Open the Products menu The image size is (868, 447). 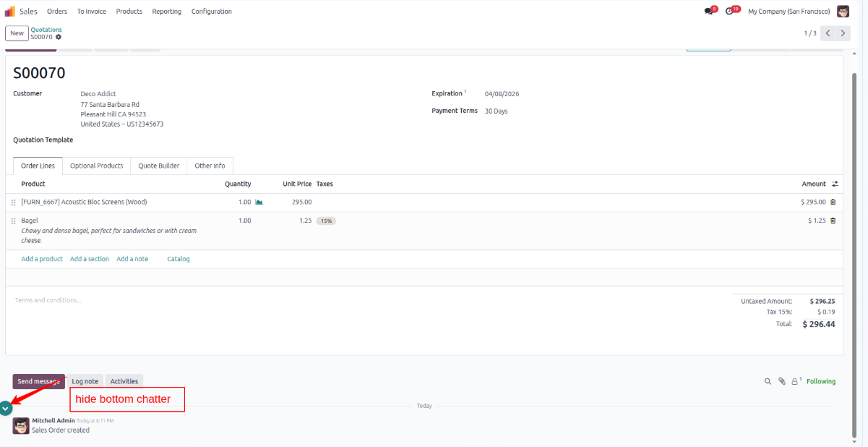(129, 12)
